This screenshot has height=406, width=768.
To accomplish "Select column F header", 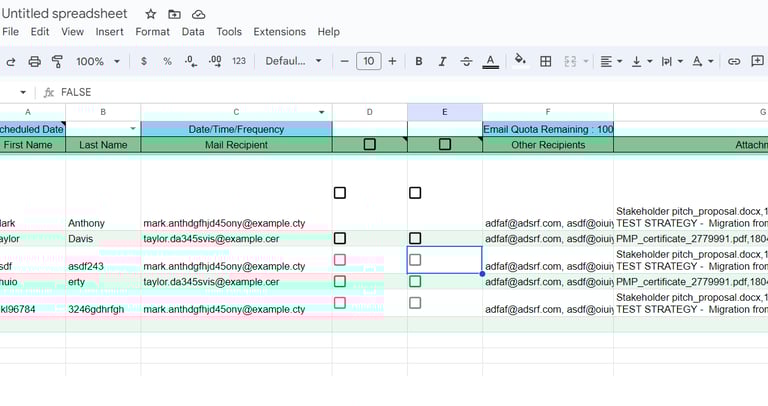I will click(548, 112).
